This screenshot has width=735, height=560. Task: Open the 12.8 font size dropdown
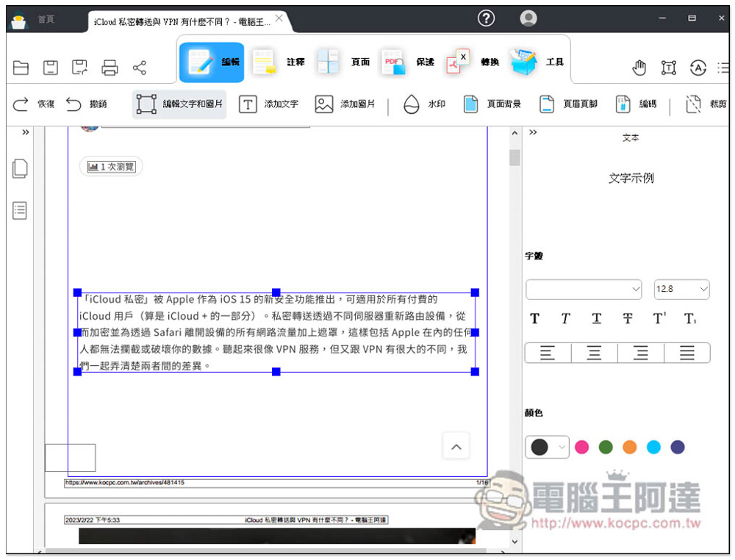click(x=681, y=290)
